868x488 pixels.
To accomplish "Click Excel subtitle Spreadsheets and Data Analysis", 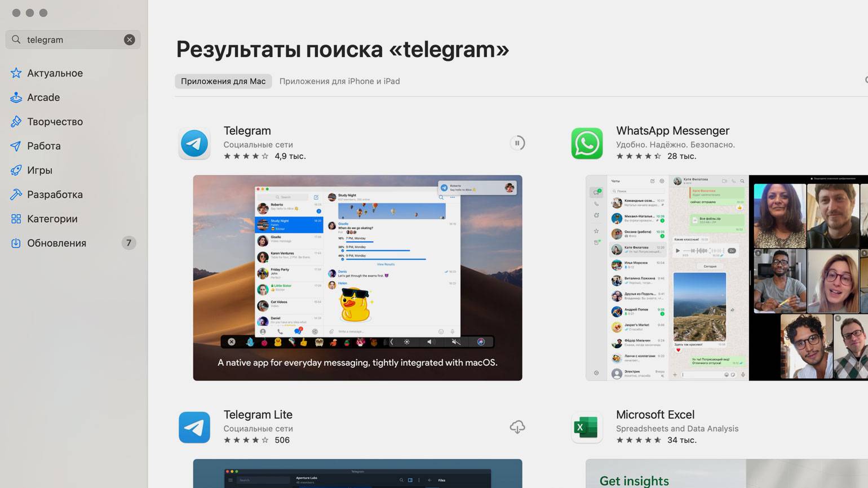I will (x=677, y=429).
